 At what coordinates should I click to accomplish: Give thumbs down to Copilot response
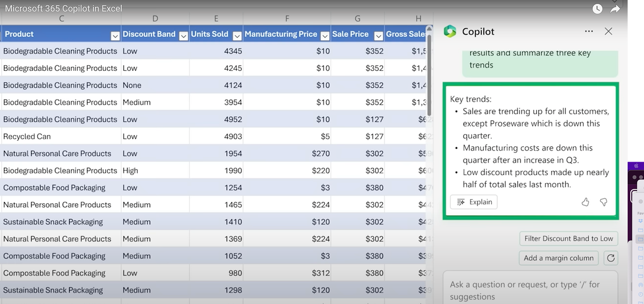[603, 202]
